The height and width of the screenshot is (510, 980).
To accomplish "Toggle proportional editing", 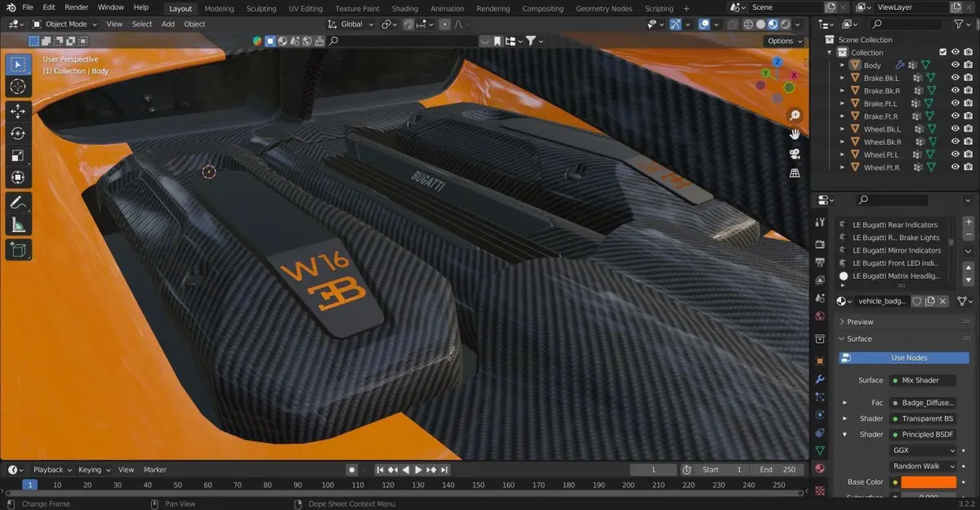I will pos(444,25).
